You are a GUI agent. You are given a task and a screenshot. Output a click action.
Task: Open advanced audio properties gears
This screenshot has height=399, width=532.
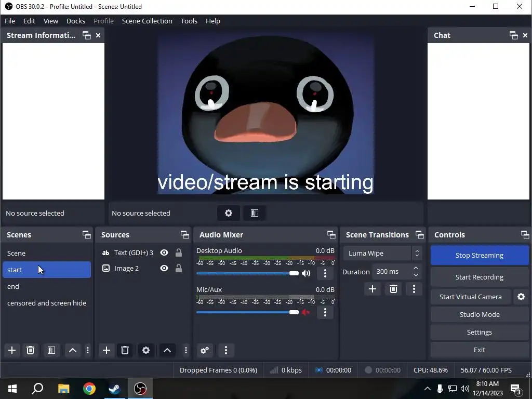(205, 350)
